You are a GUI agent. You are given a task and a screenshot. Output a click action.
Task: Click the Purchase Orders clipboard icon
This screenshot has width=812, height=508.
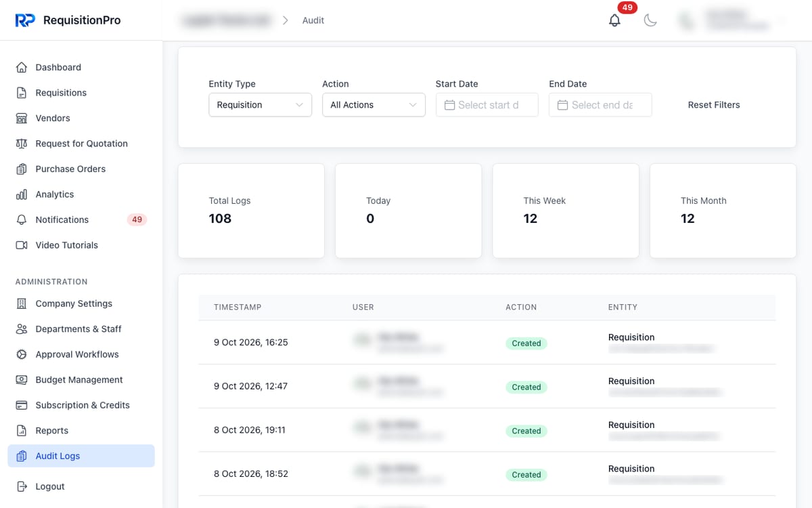(22, 169)
